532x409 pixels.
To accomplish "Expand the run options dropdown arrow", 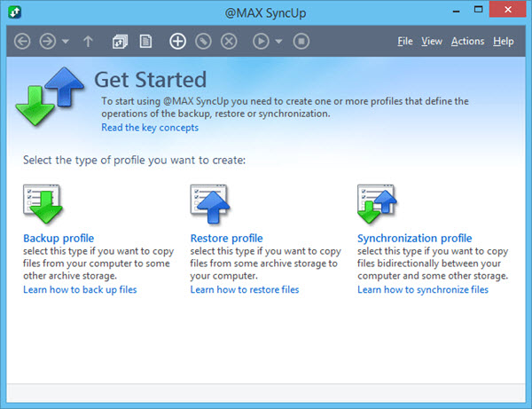I will click(x=278, y=42).
